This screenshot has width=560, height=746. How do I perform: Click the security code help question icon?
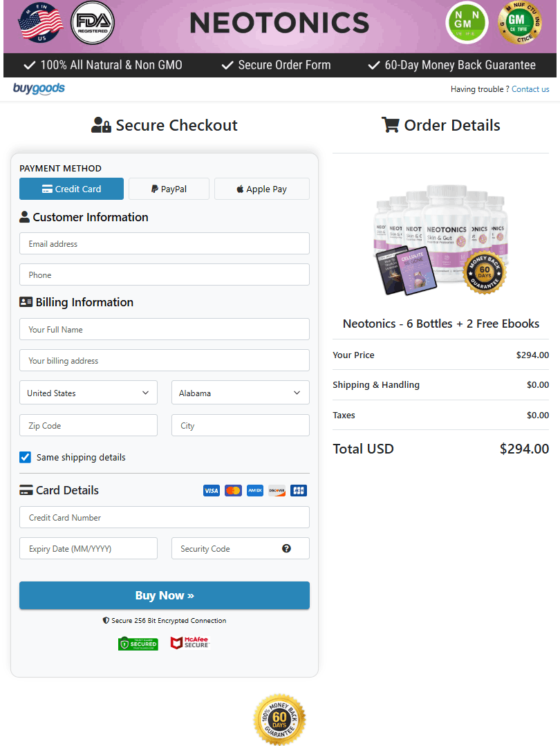[x=286, y=548]
